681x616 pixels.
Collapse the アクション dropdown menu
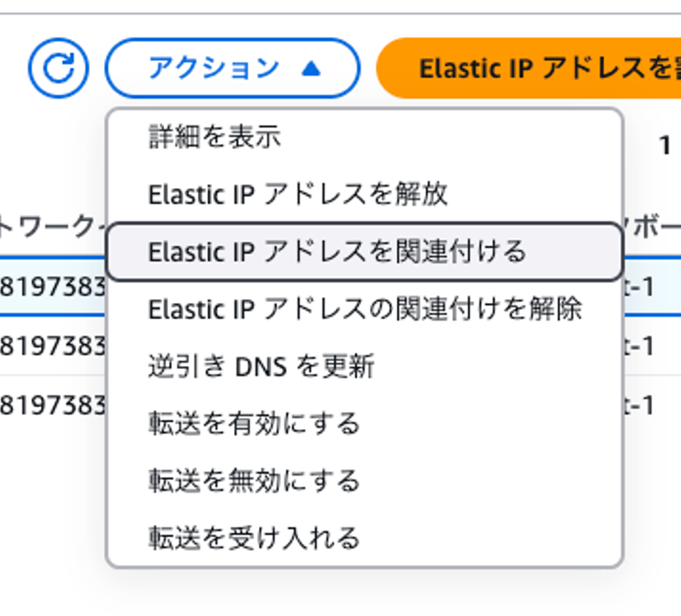coord(232,68)
